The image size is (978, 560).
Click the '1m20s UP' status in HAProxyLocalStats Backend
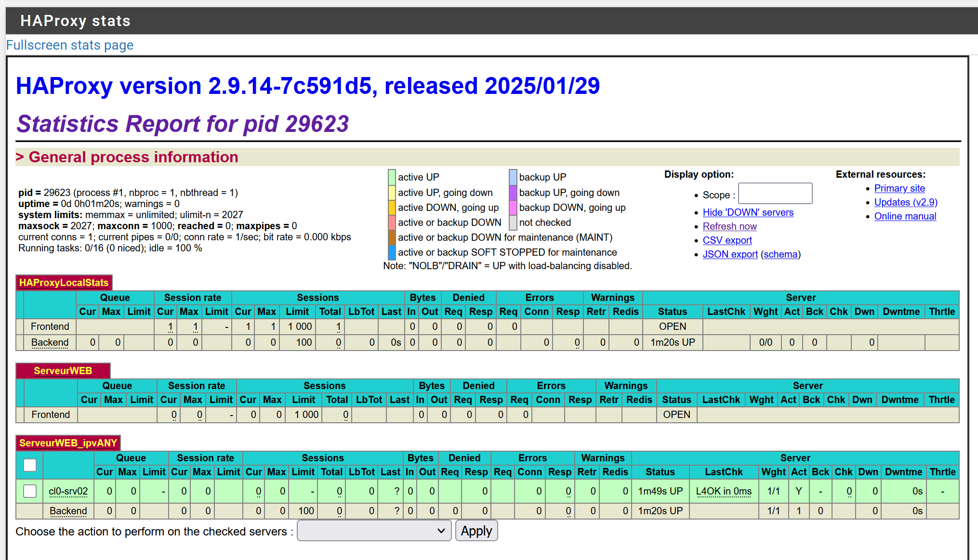click(x=673, y=342)
